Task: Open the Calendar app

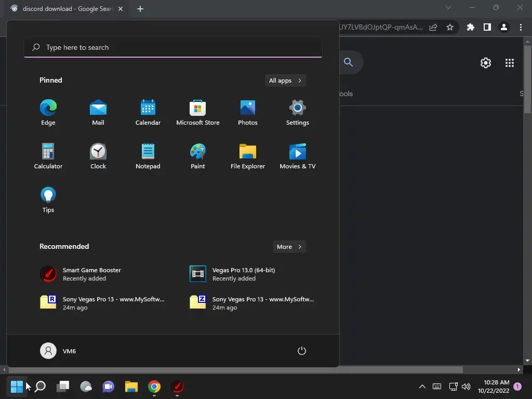Action: (148, 113)
